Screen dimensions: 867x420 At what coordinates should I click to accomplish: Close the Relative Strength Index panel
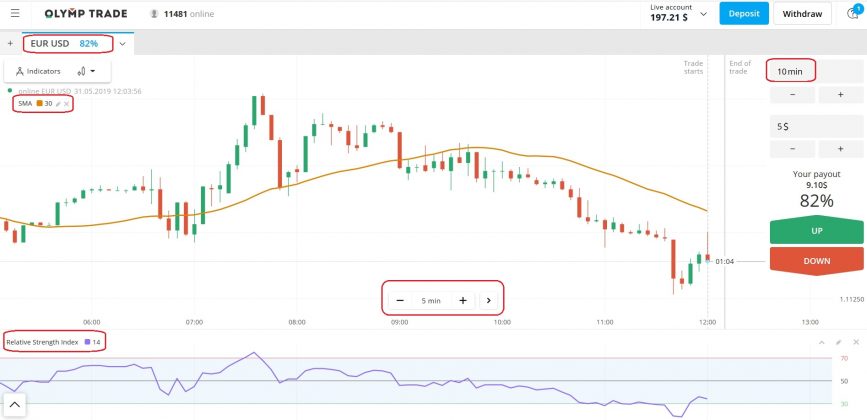[x=856, y=342]
